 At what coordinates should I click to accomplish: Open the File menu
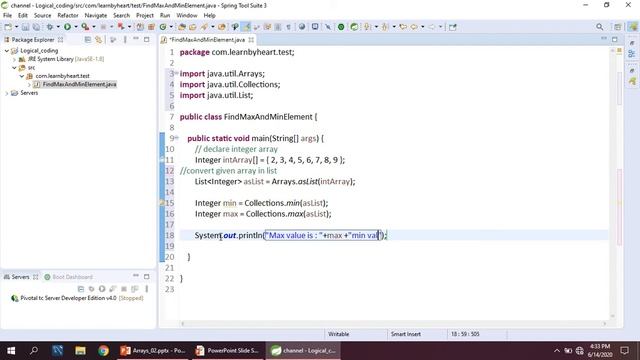pos(7,16)
